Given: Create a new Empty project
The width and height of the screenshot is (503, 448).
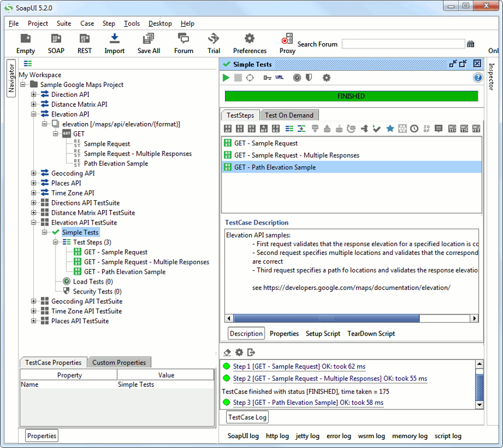Looking at the screenshot, I should tap(26, 43).
